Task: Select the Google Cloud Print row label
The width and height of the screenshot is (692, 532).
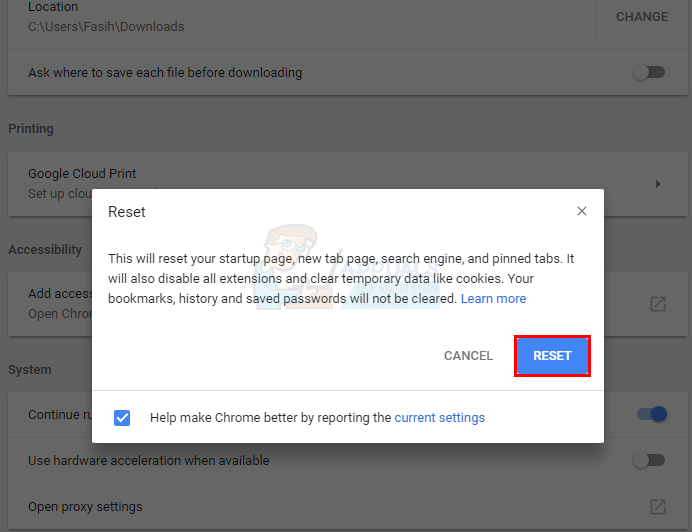Action: tap(82, 174)
